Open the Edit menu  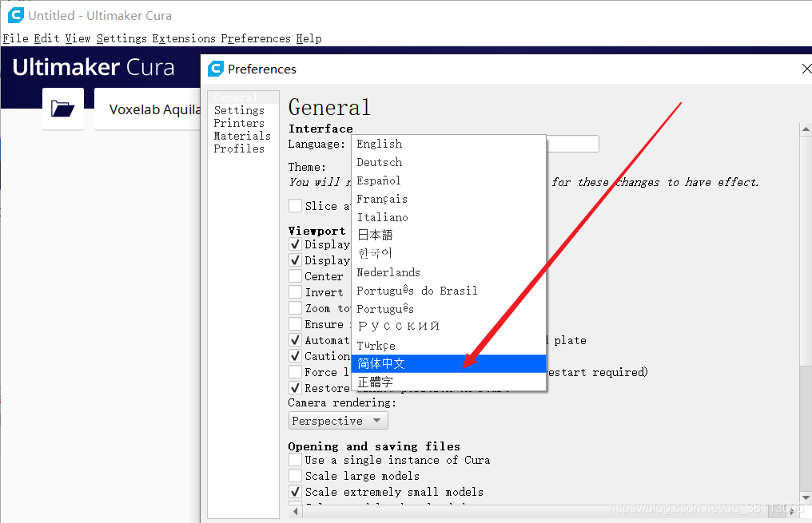(x=46, y=39)
